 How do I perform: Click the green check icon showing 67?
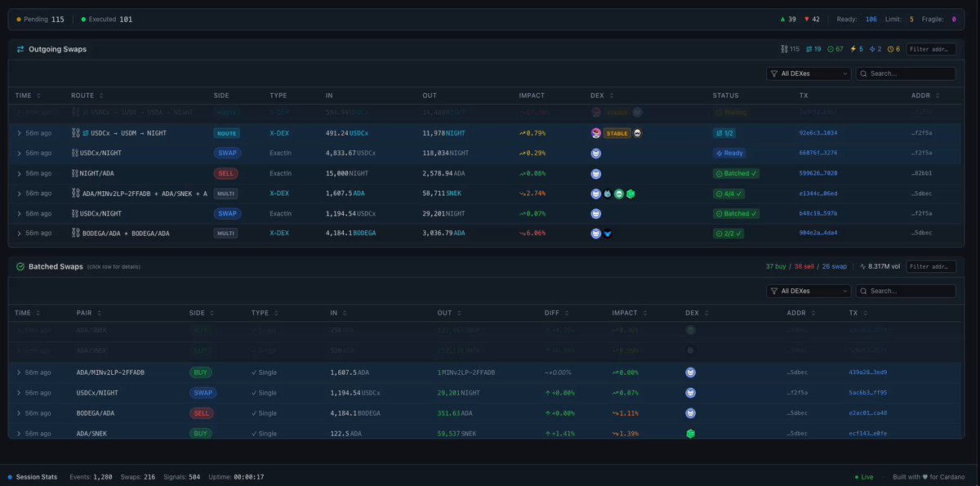point(831,49)
